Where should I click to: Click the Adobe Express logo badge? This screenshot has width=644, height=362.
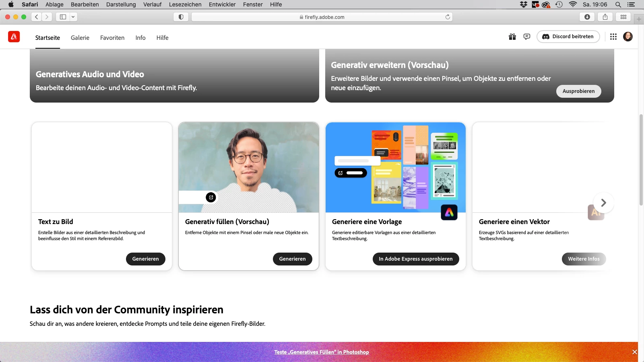pos(449,212)
